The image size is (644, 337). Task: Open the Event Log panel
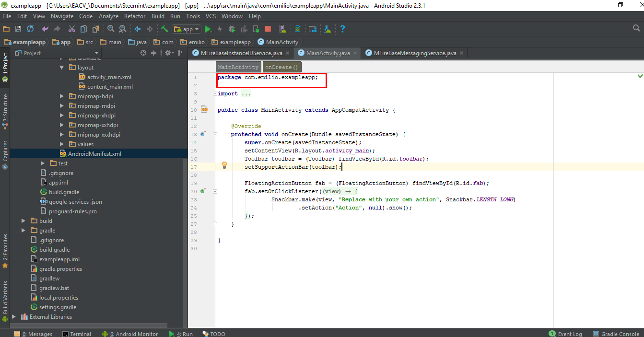point(565,334)
